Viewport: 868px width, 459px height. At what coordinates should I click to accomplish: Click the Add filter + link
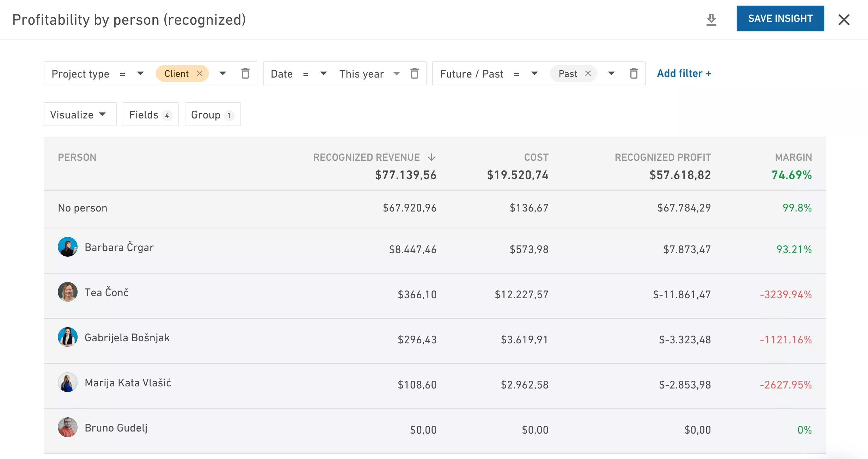coord(684,73)
